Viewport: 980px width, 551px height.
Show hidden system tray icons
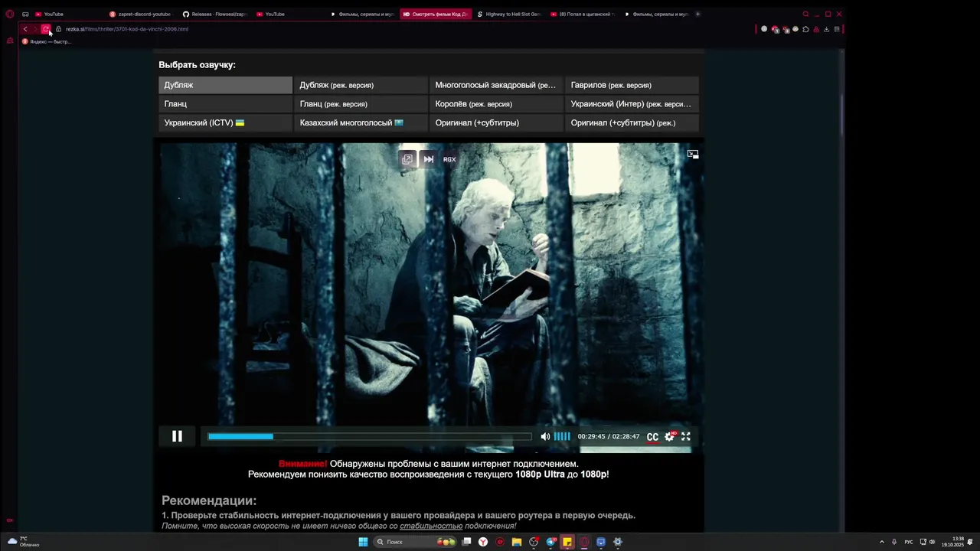coord(881,542)
